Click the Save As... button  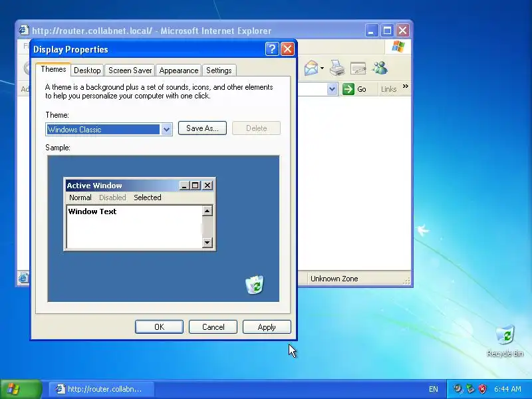(x=202, y=128)
